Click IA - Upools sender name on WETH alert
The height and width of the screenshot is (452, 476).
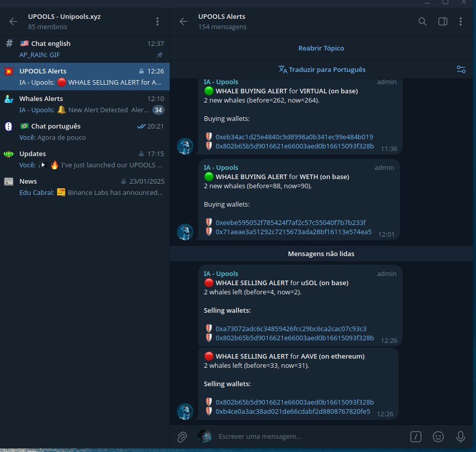pyautogui.click(x=221, y=167)
